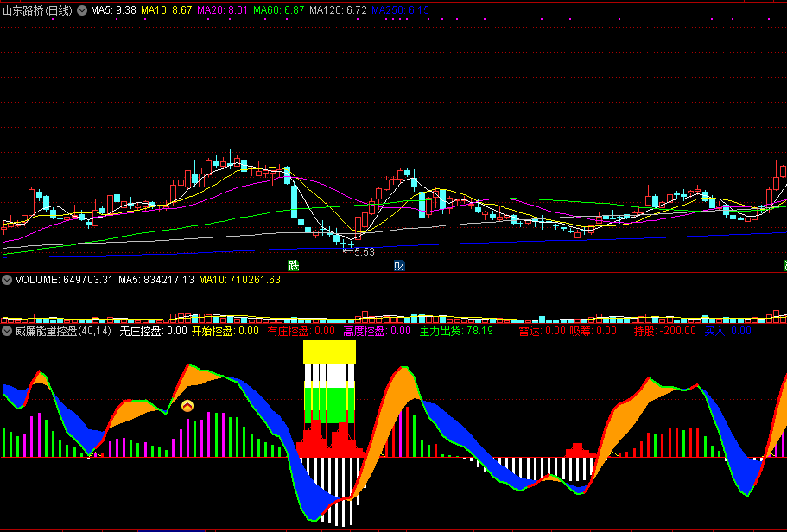Click the 持股: -200.00 value
The width and height of the screenshot is (787, 532).
click(x=665, y=331)
